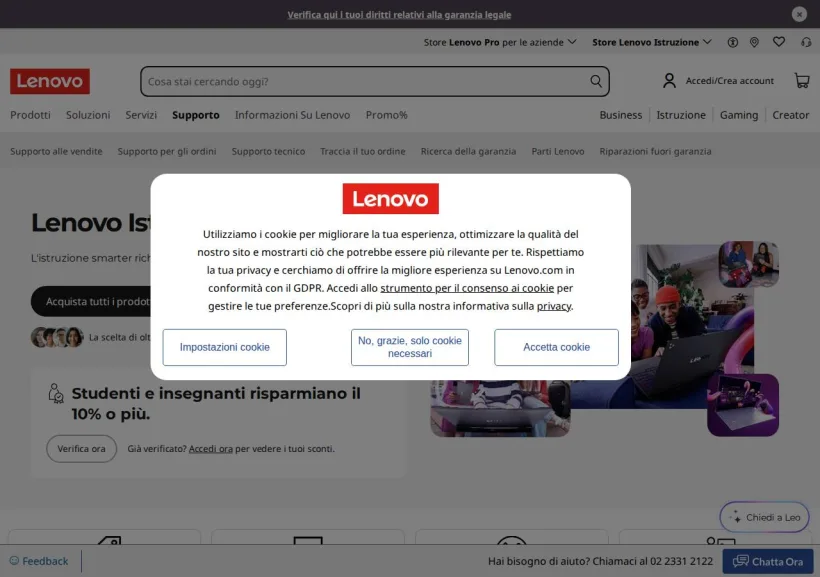Go to the Gaming section
The width and height of the screenshot is (820, 577).
738,115
